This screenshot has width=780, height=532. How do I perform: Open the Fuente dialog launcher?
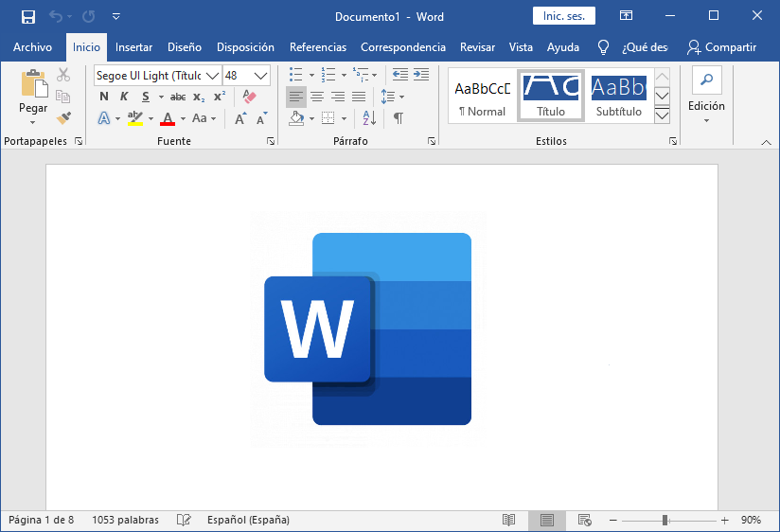(271, 141)
